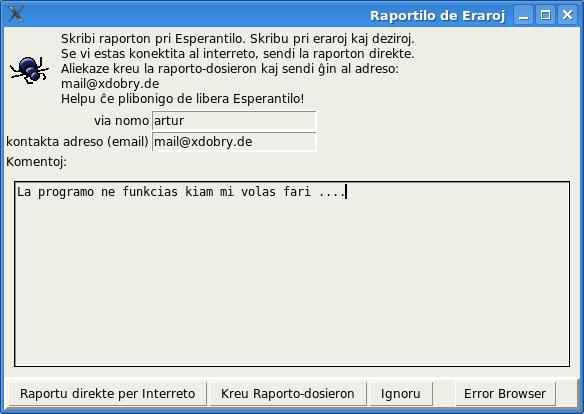Click the 'kontakta adreso (email)' label
The height and width of the screenshot is (414, 584).
[77, 142]
